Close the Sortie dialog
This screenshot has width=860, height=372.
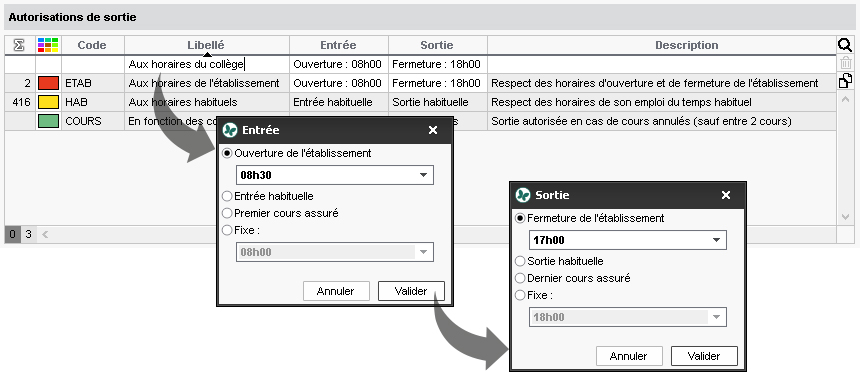726,195
